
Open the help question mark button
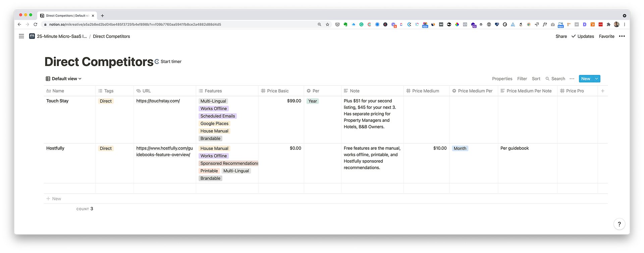619,224
